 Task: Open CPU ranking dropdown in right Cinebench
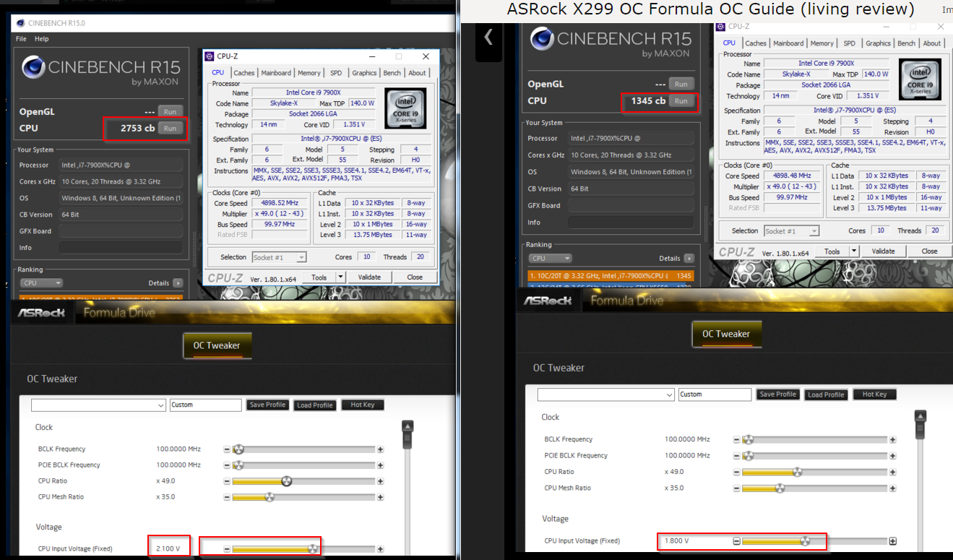click(550, 258)
